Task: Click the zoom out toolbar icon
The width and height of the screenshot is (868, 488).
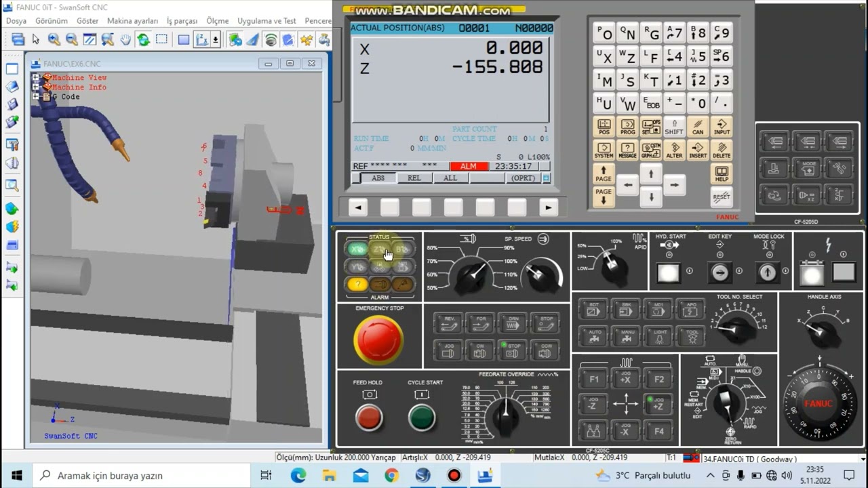Action: coord(71,40)
